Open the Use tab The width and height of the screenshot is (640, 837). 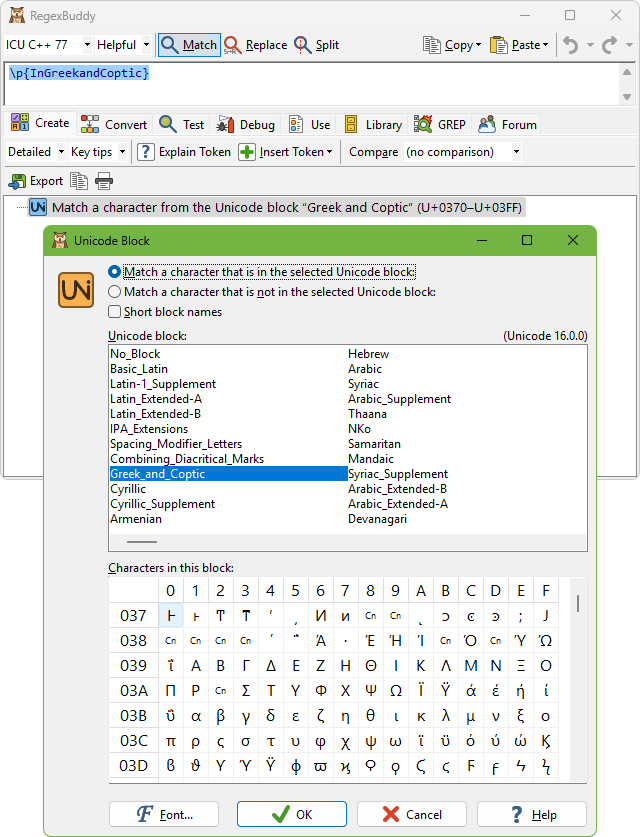tap(310, 124)
